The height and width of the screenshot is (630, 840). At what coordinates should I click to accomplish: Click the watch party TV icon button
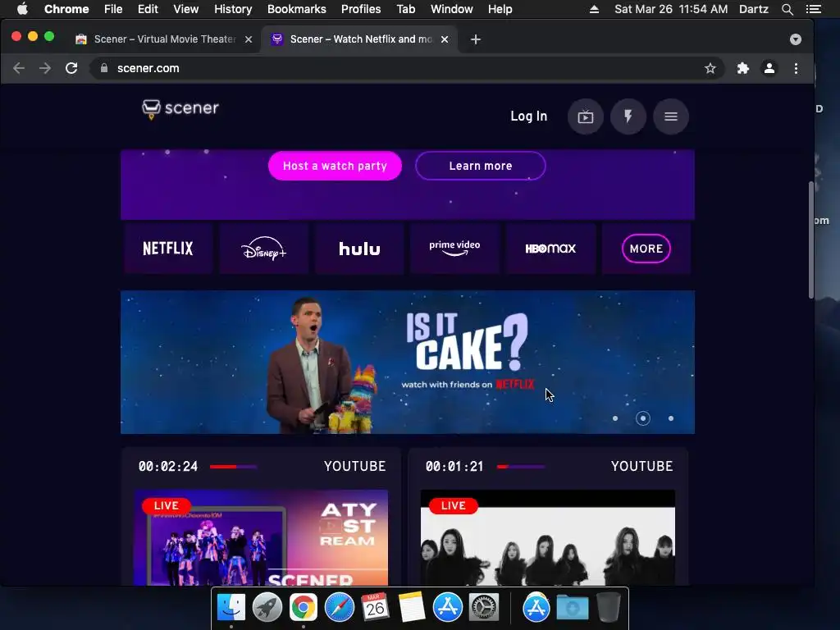585,116
